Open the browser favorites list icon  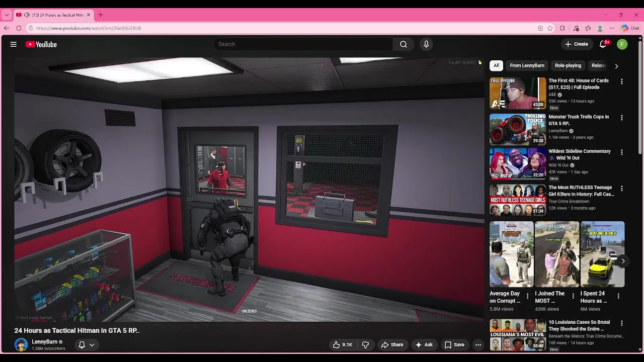click(588, 28)
